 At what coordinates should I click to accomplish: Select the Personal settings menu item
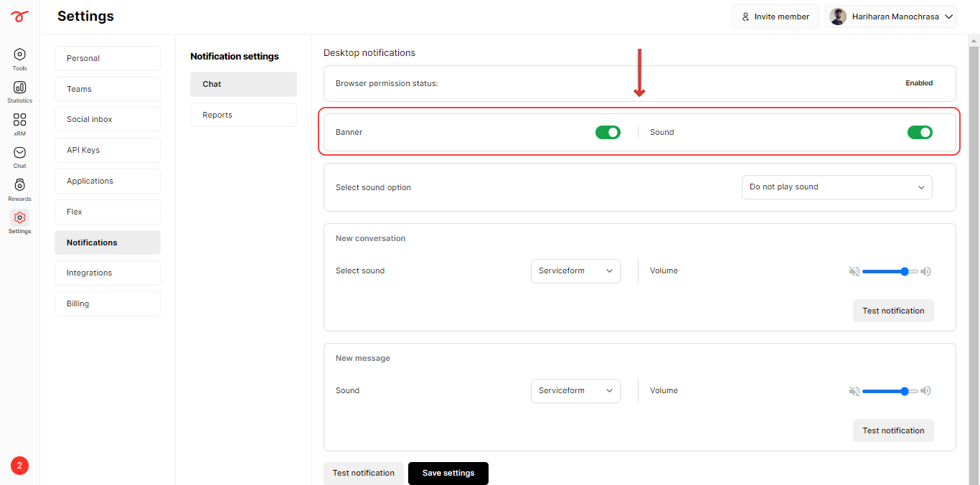coord(108,58)
